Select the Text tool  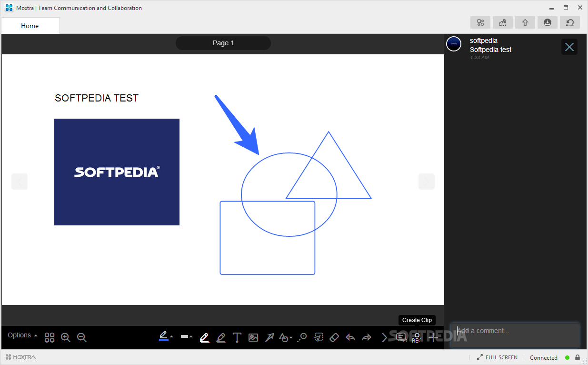pos(237,337)
